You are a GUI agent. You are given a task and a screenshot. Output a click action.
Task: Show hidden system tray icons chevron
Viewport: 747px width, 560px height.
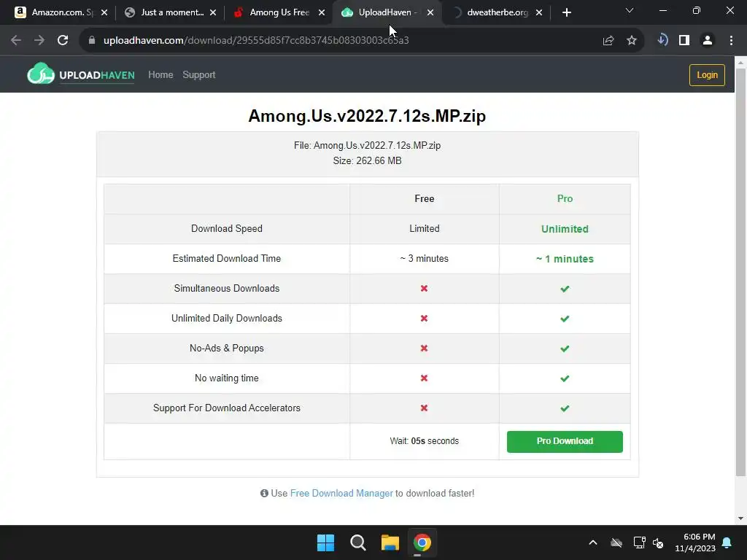593,542
